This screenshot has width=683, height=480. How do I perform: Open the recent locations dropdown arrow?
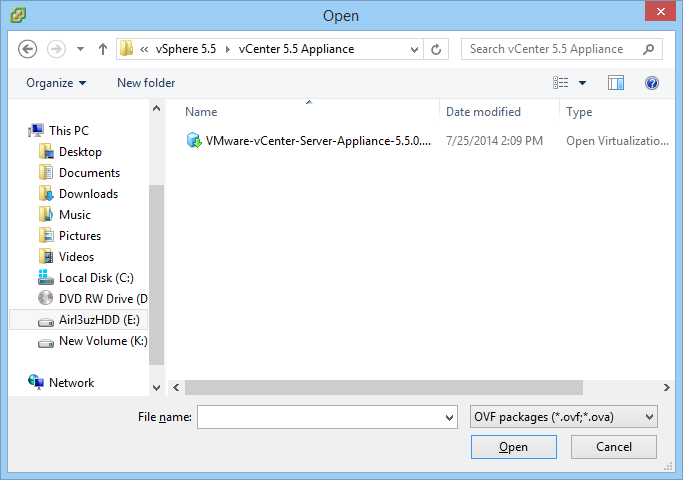pyautogui.click(x=80, y=49)
